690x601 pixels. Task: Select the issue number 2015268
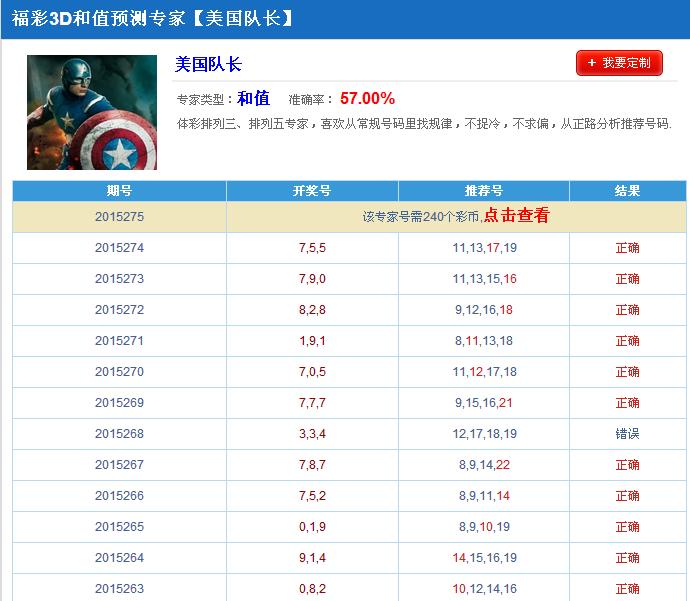pyautogui.click(x=119, y=434)
